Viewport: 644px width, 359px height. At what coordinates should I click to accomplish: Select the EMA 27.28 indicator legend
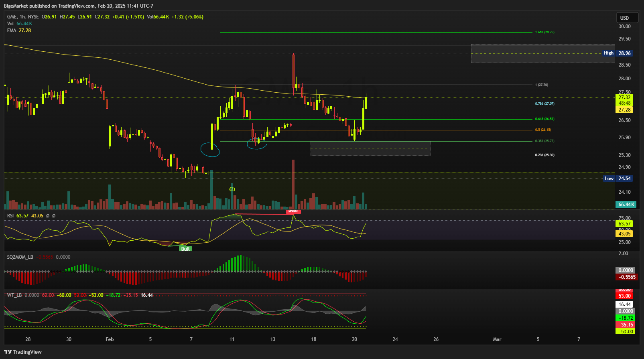pyautogui.click(x=19, y=30)
